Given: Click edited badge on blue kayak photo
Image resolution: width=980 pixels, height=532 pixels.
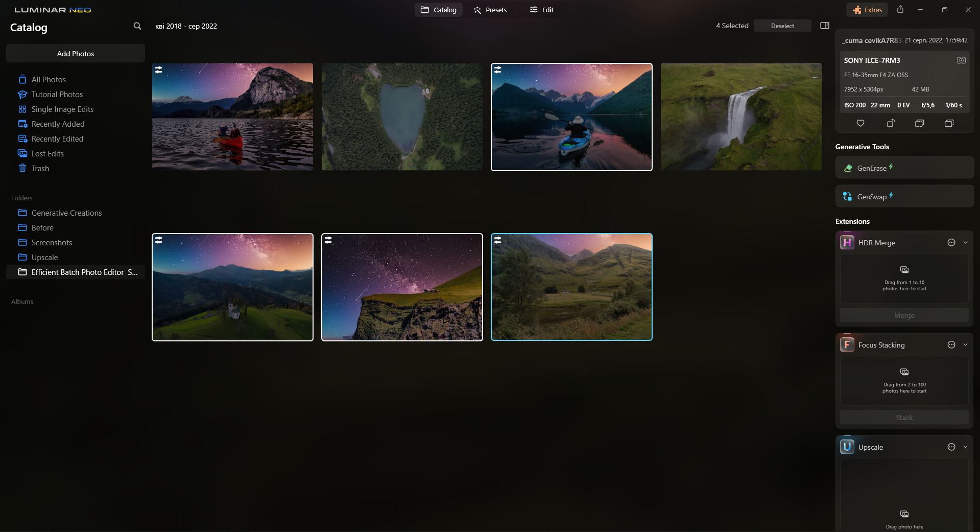Looking at the screenshot, I should pos(498,70).
